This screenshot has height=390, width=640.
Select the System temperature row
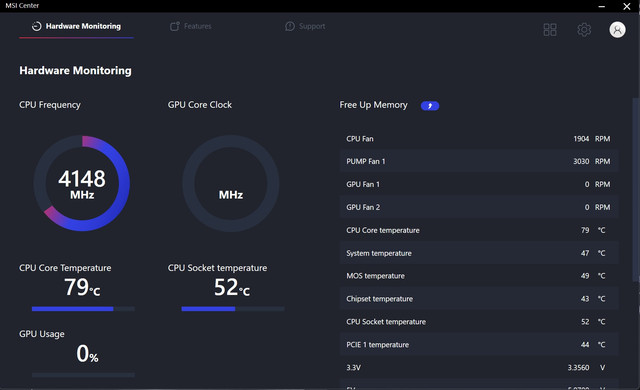pos(479,253)
